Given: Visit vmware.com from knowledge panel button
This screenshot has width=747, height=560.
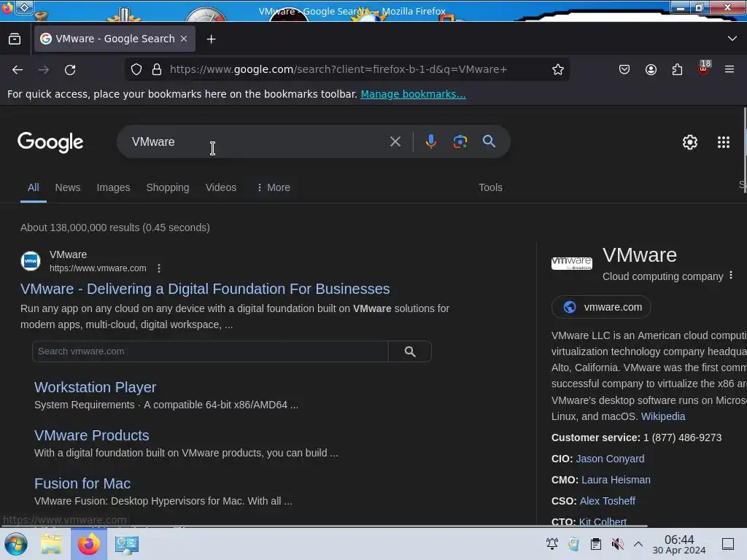Looking at the screenshot, I should point(601,307).
